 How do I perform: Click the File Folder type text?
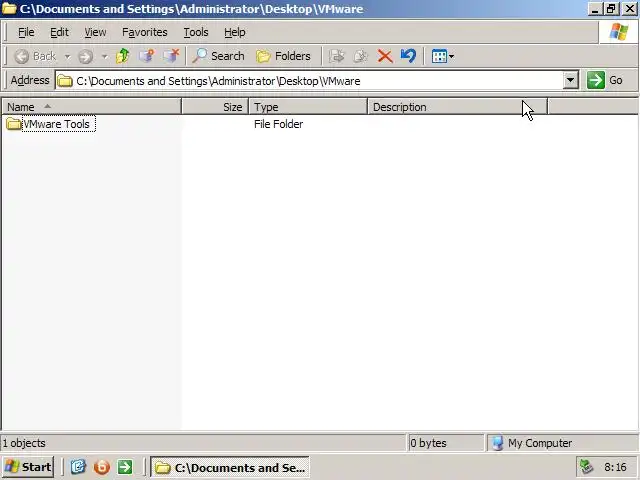click(278, 124)
